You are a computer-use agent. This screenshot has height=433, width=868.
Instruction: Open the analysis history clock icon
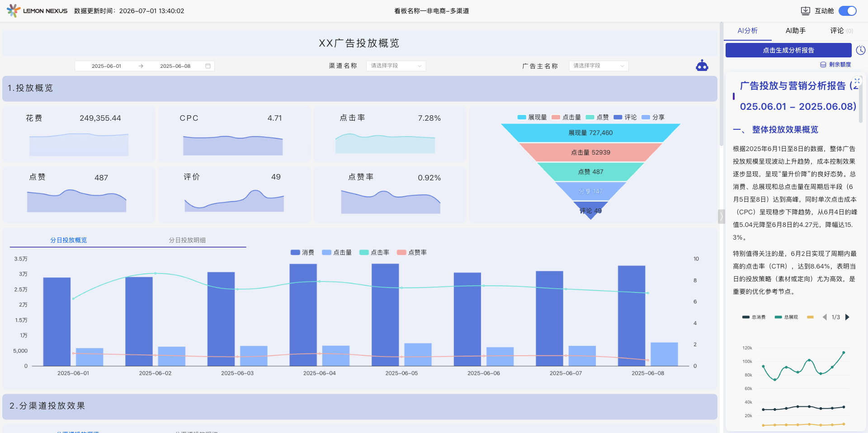860,50
